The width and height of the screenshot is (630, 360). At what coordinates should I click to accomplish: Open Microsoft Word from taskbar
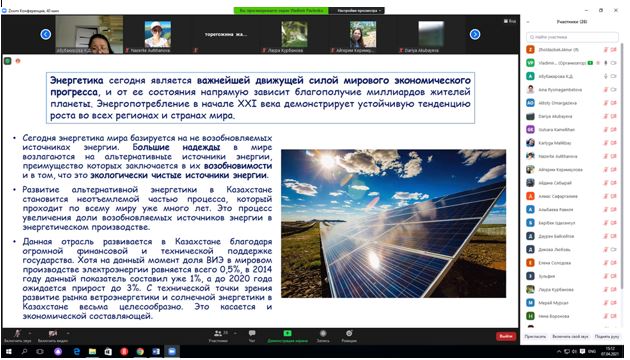156,352
